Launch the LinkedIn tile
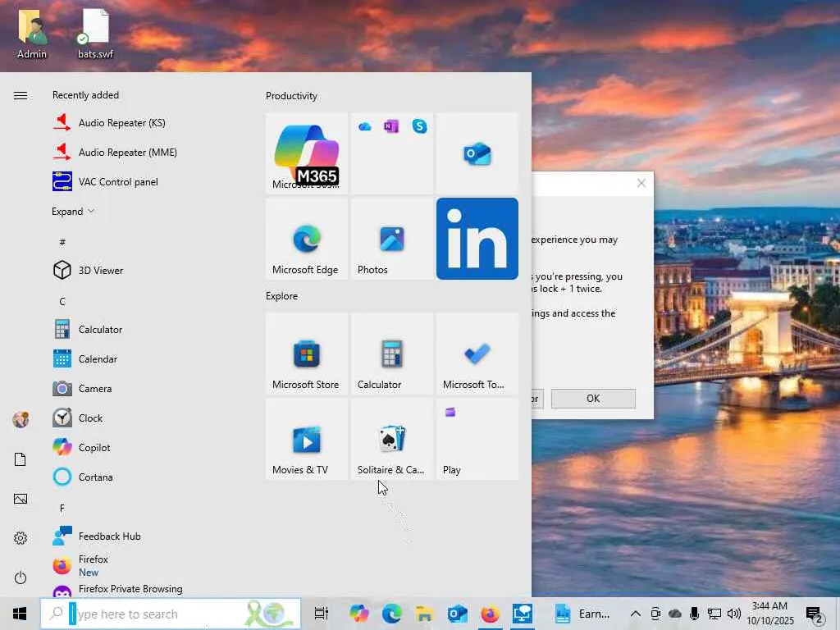The height and width of the screenshot is (630, 840). (477, 239)
